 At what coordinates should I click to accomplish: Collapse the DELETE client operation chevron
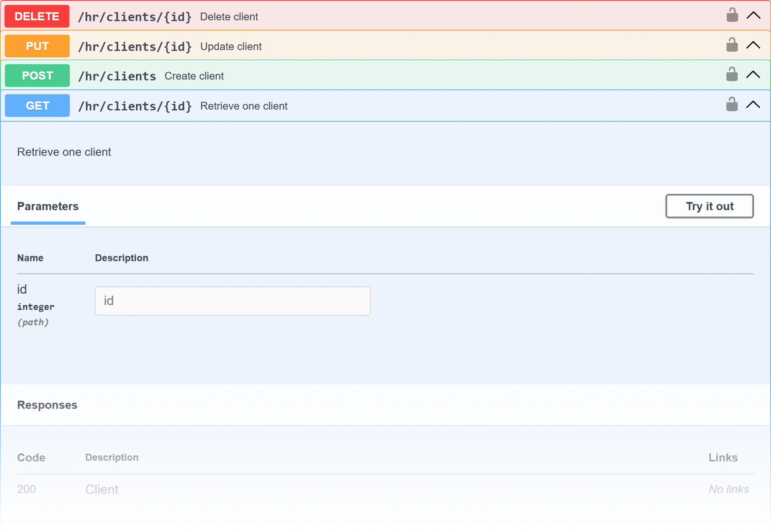point(753,16)
